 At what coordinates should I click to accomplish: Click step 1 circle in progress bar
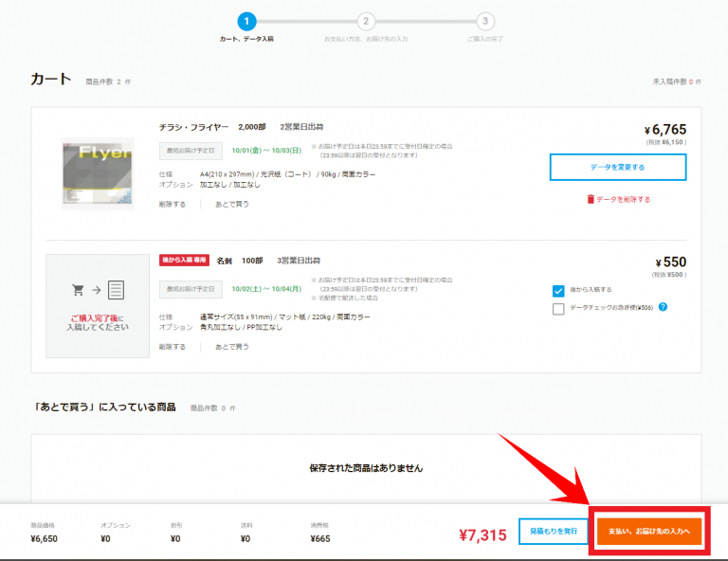tap(246, 20)
